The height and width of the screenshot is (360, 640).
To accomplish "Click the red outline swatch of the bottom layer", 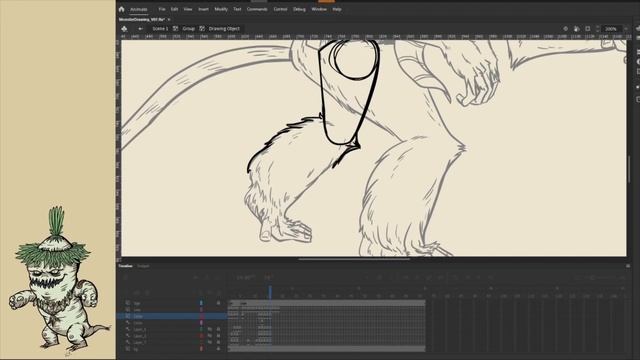I will pyautogui.click(x=201, y=349).
